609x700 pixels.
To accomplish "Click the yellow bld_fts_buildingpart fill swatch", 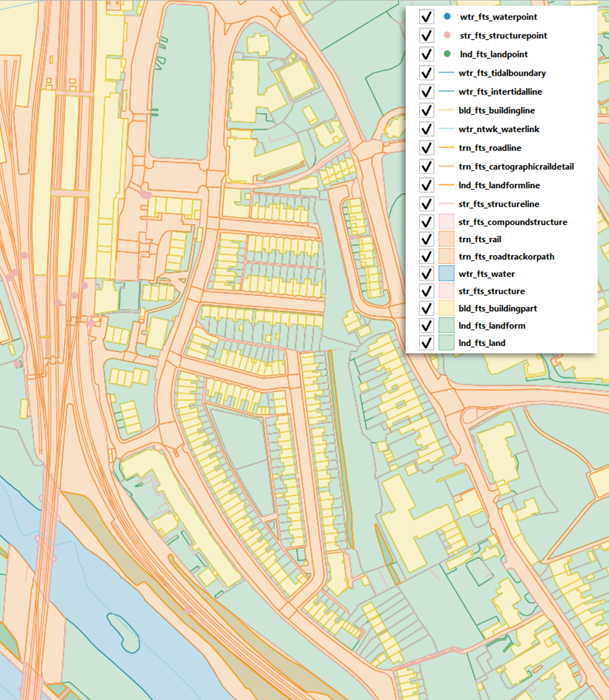I will (446, 308).
